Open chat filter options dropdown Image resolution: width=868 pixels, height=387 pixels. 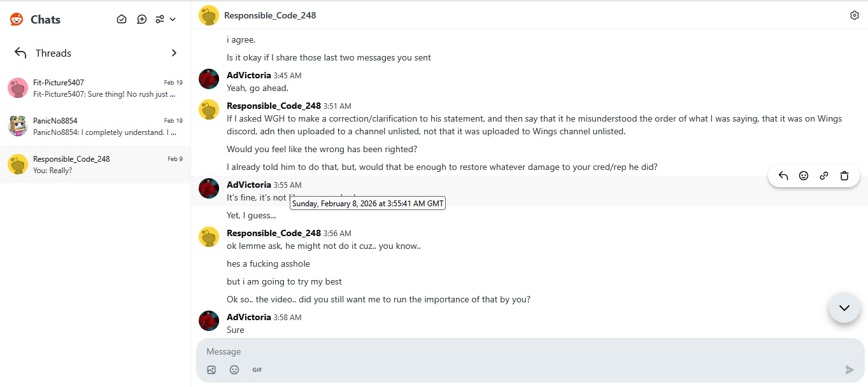click(166, 20)
